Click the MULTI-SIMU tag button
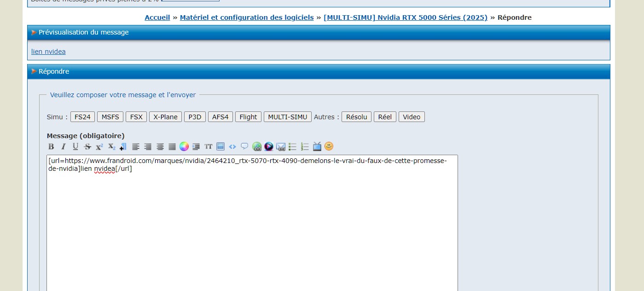Screen dimensions: 644x291 tap(288, 117)
